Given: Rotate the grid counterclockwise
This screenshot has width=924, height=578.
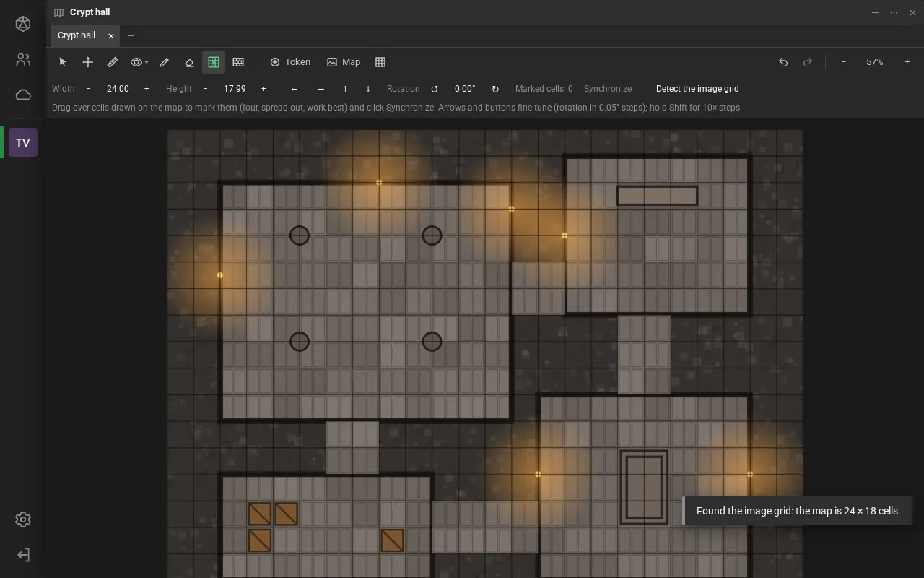Looking at the screenshot, I should click(435, 89).
